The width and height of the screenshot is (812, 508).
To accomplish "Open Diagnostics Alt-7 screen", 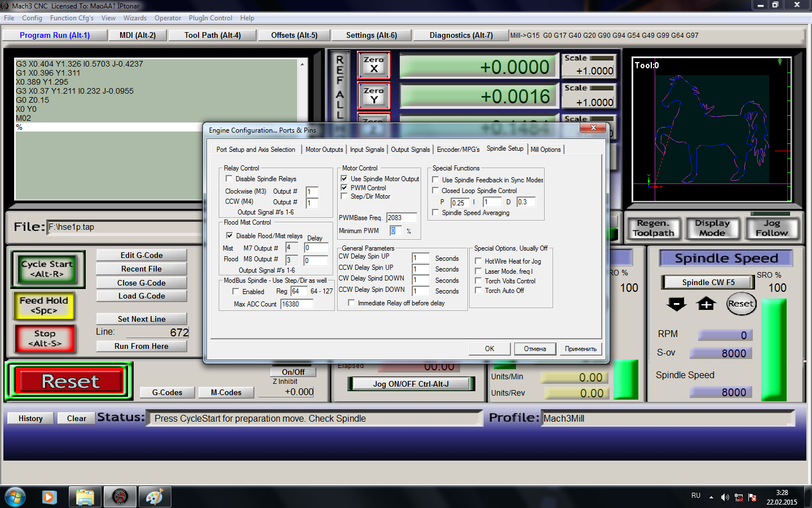I will point(461,35).
